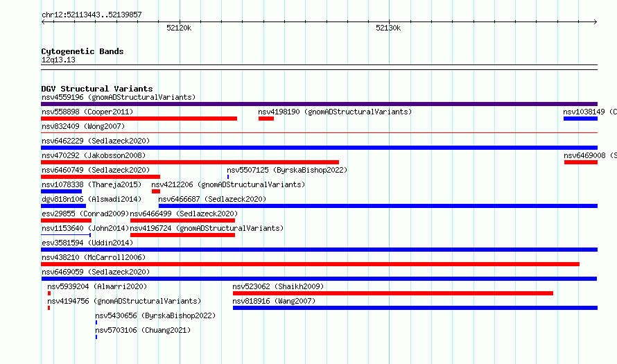Open nsv470292 (Jakobsson2008) label

pyautogui.click(x=94, y=155)
